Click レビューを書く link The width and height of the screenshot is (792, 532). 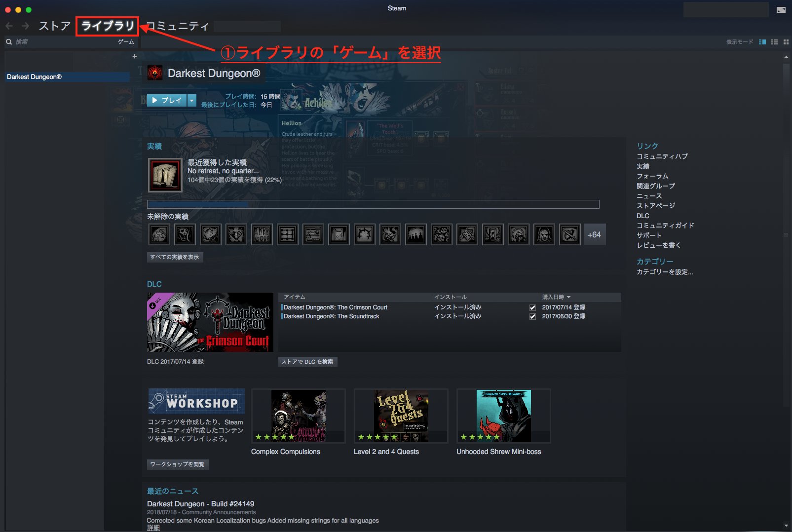(x=658, y=245)
